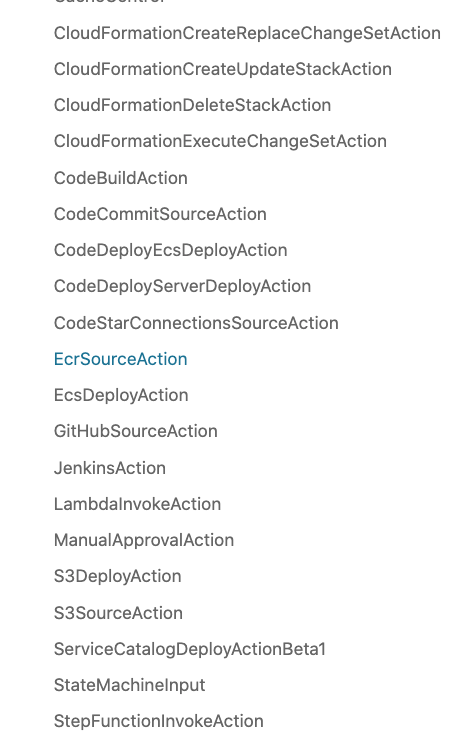Navigate to ServiceCatalogDeployActionBeta1

tap(190, 649)
